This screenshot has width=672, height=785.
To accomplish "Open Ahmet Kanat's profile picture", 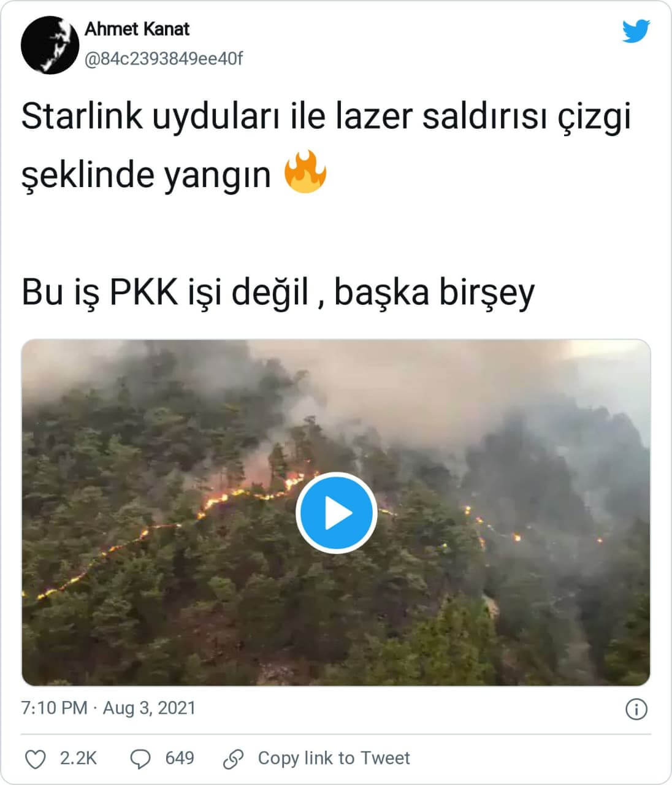I will 50,45.
